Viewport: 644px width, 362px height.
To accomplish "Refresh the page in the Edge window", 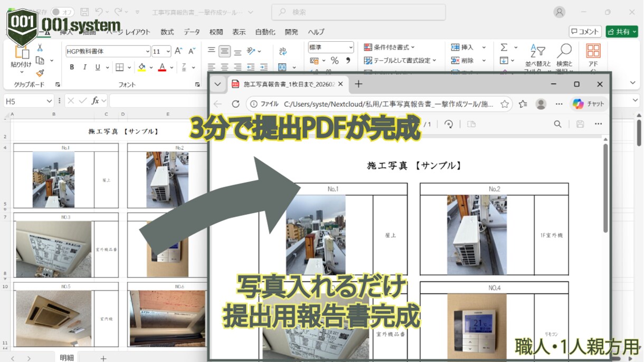I will pos(236,104).
